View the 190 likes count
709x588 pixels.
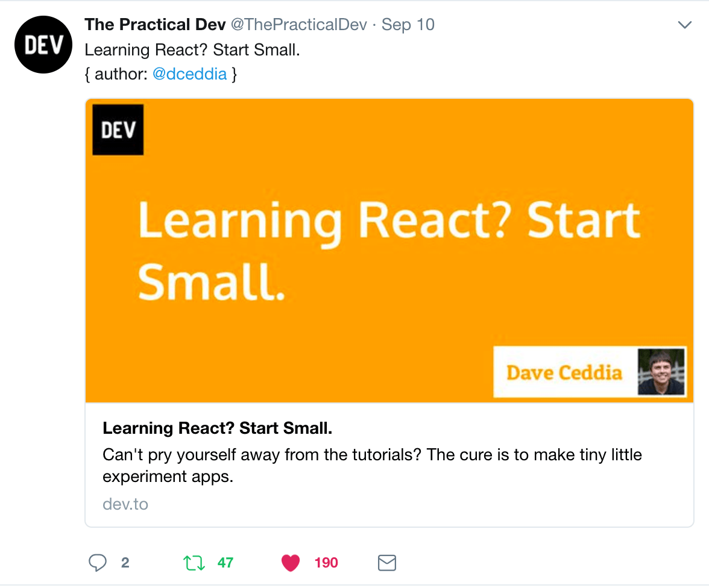coord(326,563)
